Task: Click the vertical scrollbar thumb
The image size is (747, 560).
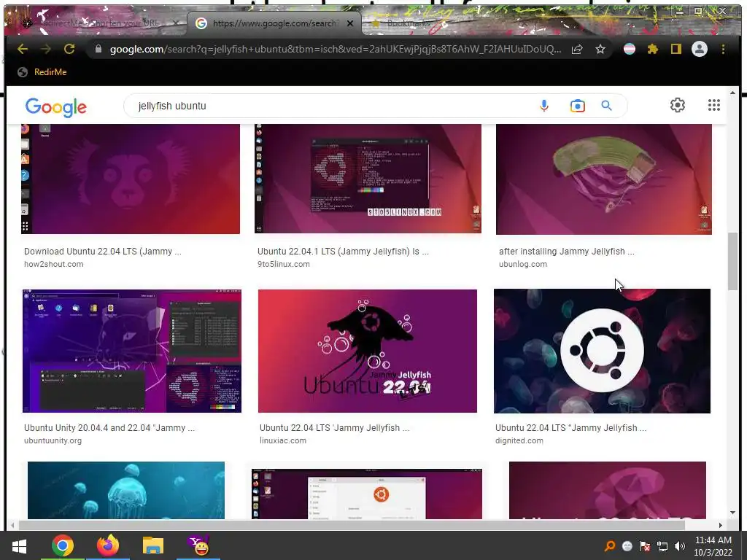Action: pyautogui.click(x=732, y=261)
